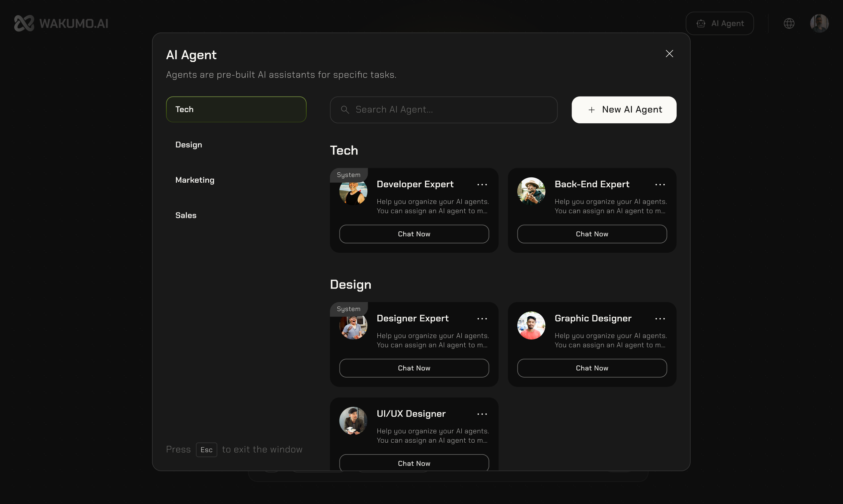Select the Tech category tab
843x504 pixels.
pyautogui.click(x=236, y=109)
